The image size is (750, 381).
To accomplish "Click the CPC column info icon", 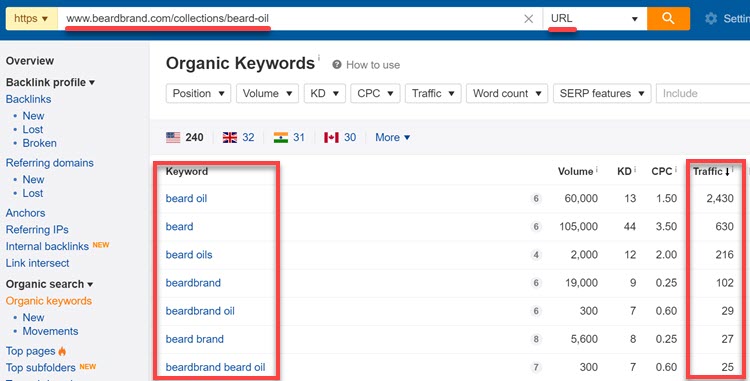I will [x=675, y=169].
